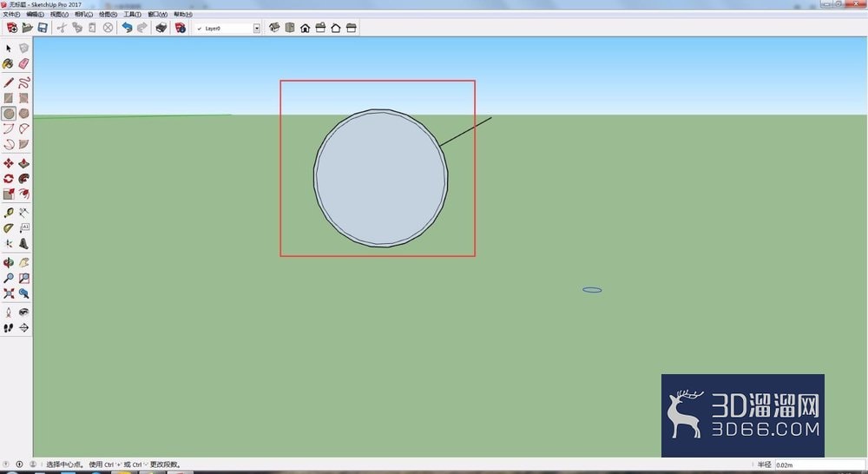This screenshot has width=868, height=474.
Task: Open the 文件(F) File menu
Action: pos(11,15)
